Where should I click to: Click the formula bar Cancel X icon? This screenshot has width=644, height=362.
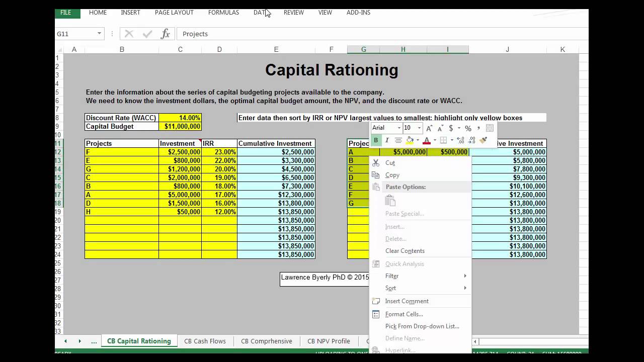(129, 34)
